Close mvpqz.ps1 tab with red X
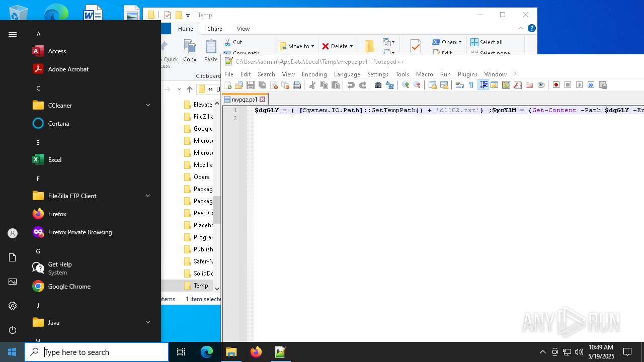Viewport: 644px width, 362px height. click(262, 100)
